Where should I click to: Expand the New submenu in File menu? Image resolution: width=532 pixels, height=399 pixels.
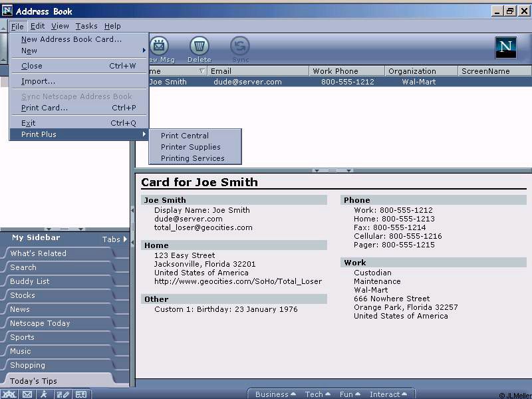tap(79, 51)
